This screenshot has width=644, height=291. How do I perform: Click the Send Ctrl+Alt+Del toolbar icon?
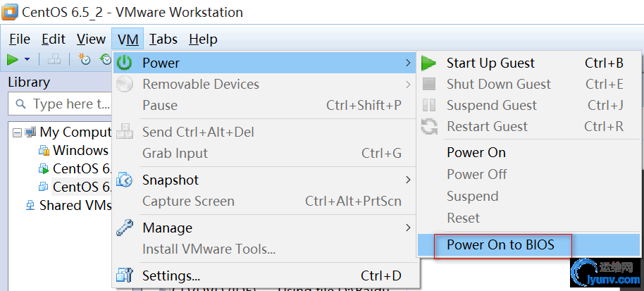coord(54,60)
